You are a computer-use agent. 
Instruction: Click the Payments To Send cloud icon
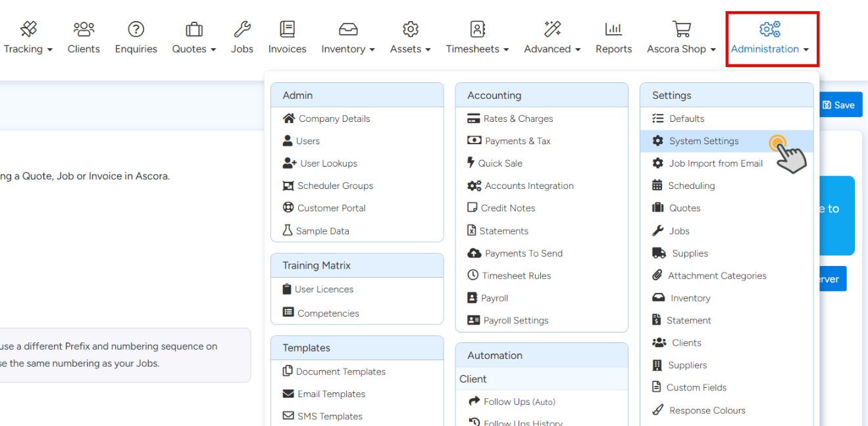474,253
